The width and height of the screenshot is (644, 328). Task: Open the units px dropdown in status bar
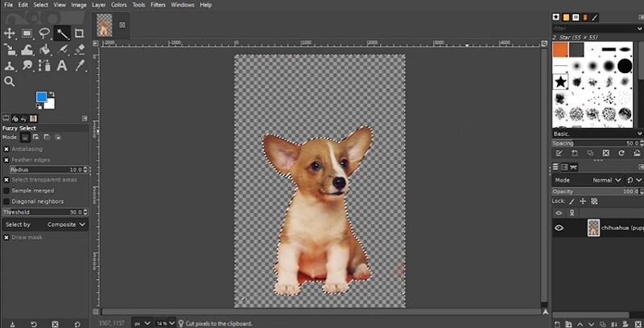[142, 323]
